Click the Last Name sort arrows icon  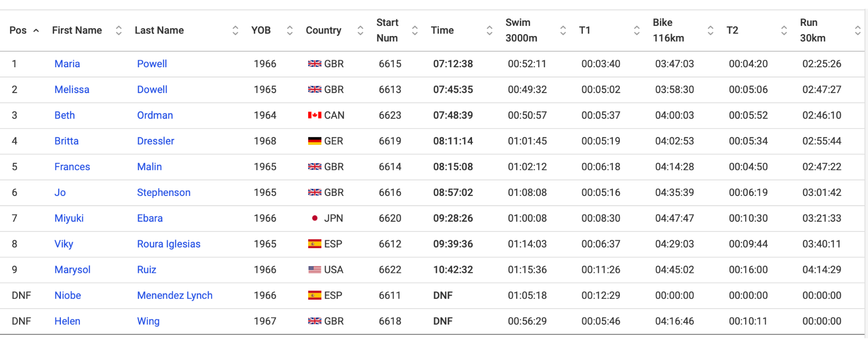(x=236, y=30)
